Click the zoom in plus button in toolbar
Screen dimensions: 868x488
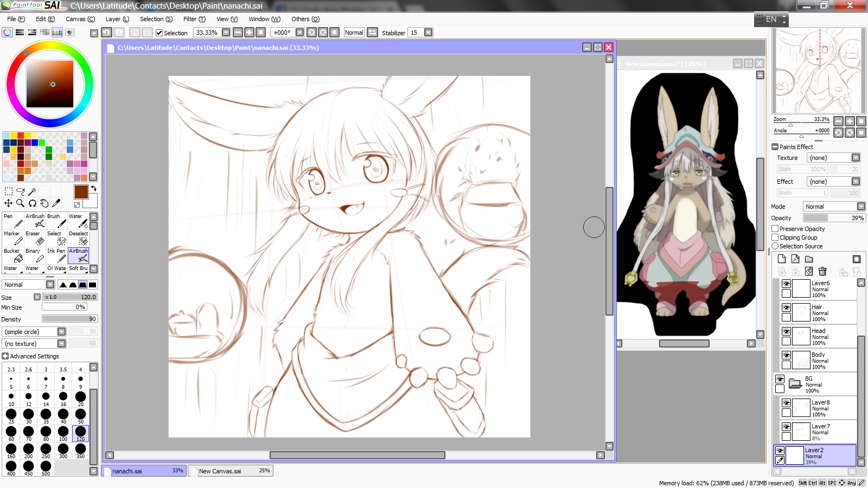(249, 33)
